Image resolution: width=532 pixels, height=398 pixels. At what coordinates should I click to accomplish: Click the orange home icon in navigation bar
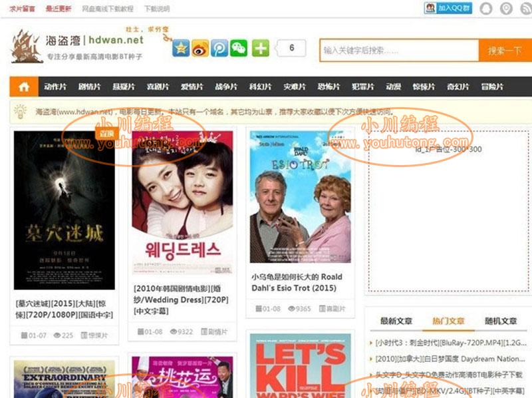click(x=24, y=87)
